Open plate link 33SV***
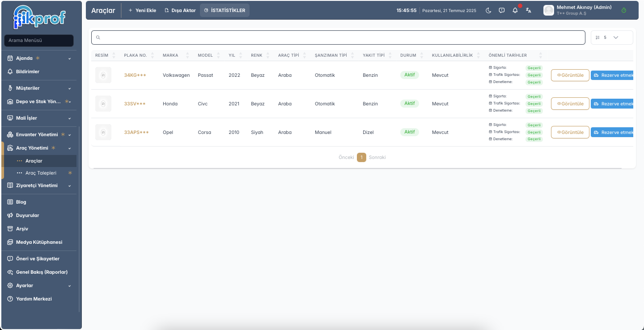This screenshot has width=644, height=330. tap(135, 104)
